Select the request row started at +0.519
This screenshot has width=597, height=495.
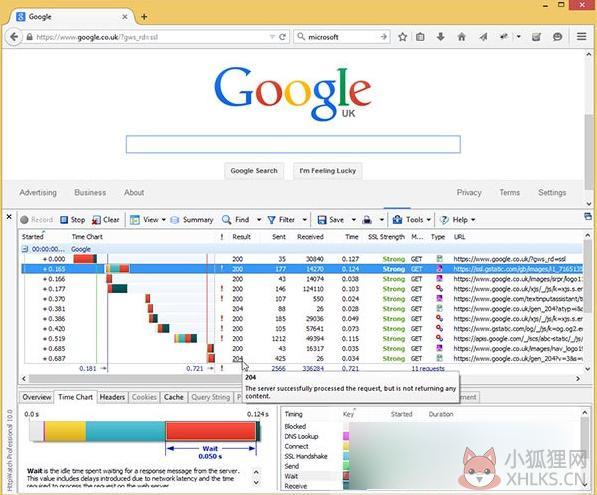[302, 339]
